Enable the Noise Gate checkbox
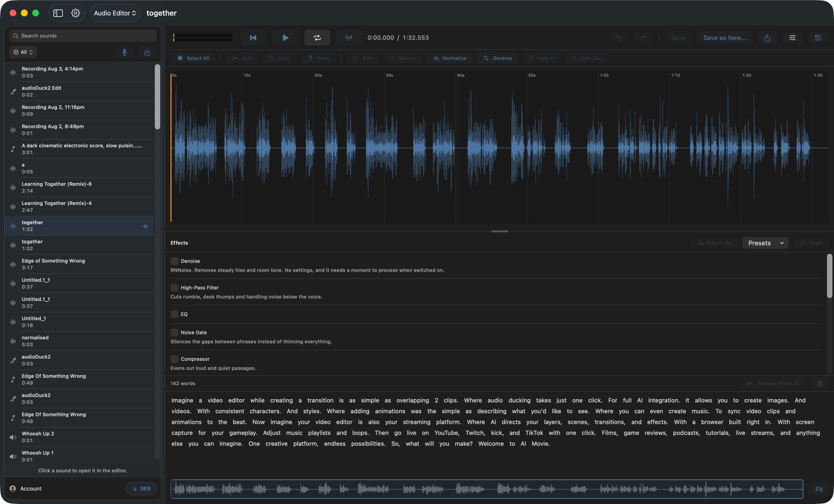This screenshot has height=504, width=834. (175, 333)
